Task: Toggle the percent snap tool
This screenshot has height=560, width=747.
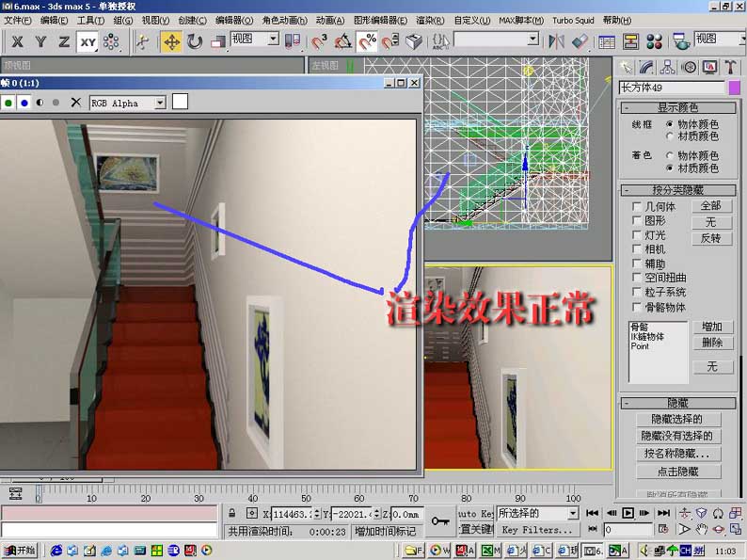Action: [x=367, y=42]
